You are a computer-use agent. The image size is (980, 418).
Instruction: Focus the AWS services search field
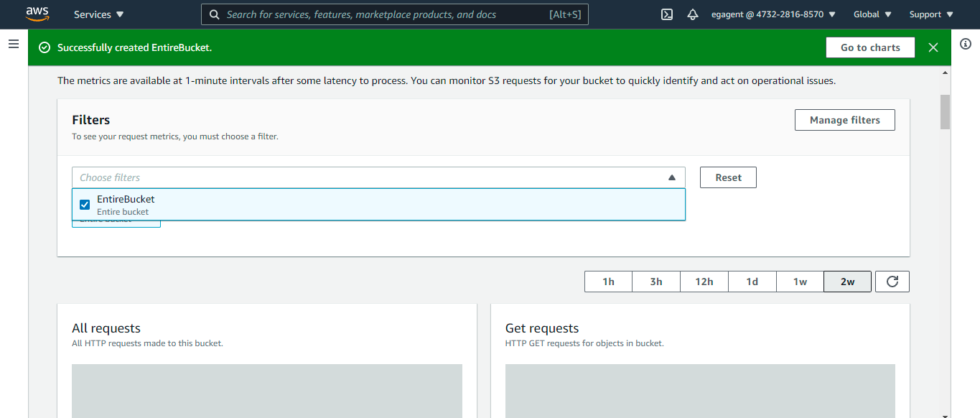(395, 14)
